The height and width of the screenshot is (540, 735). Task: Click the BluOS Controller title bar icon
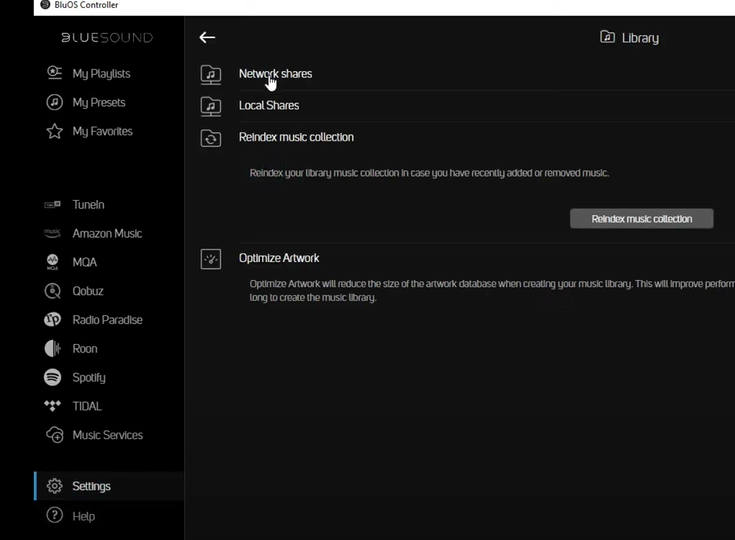click(45, 5)
